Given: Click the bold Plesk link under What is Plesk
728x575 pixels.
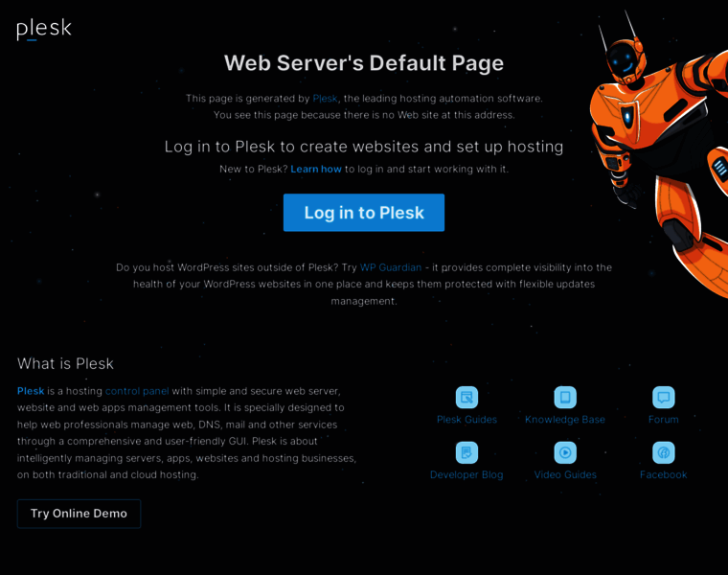Looking at the screenshot, I should tap(31, 391).
